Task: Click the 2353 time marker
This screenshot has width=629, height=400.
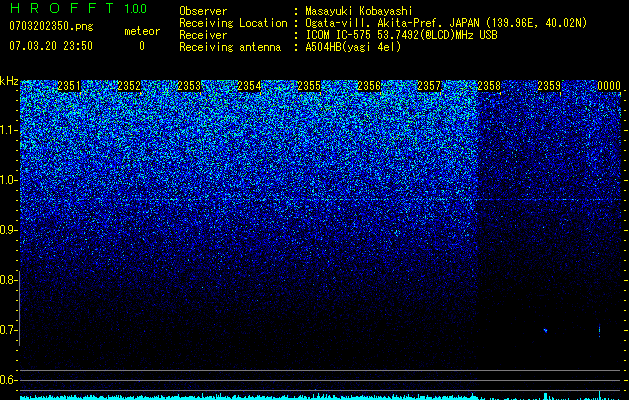Action: tap(189, 86)
